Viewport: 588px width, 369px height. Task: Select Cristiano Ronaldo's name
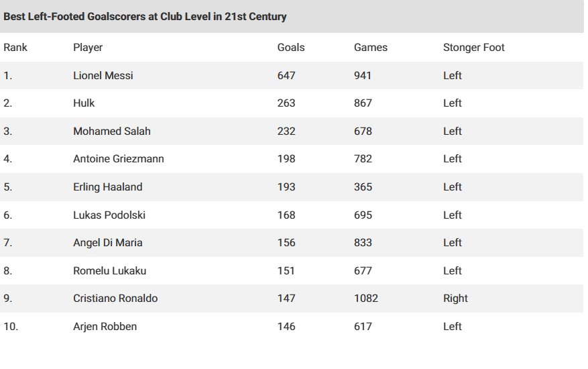click(115, 299)
